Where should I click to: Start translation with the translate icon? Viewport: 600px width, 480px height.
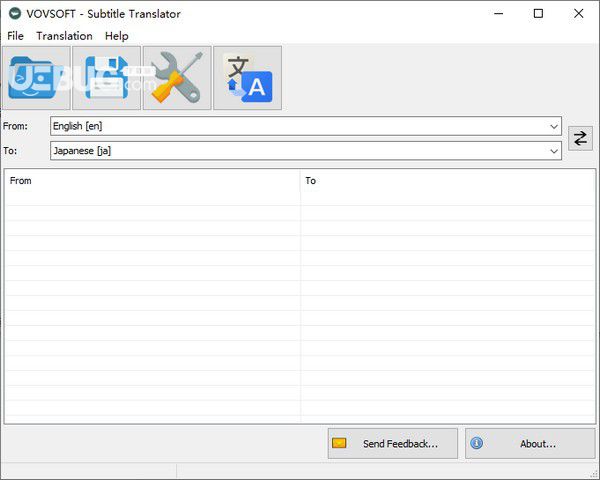pos(248,78)
